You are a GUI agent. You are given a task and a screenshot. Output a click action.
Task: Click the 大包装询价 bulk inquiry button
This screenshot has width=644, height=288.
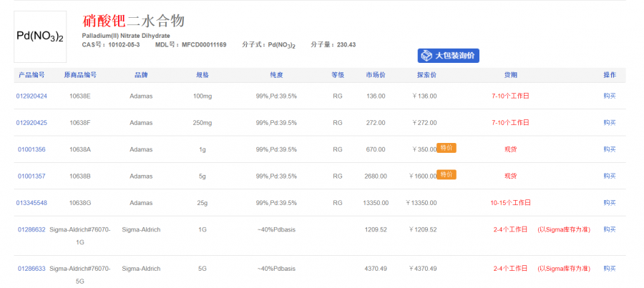click(449, 56)
